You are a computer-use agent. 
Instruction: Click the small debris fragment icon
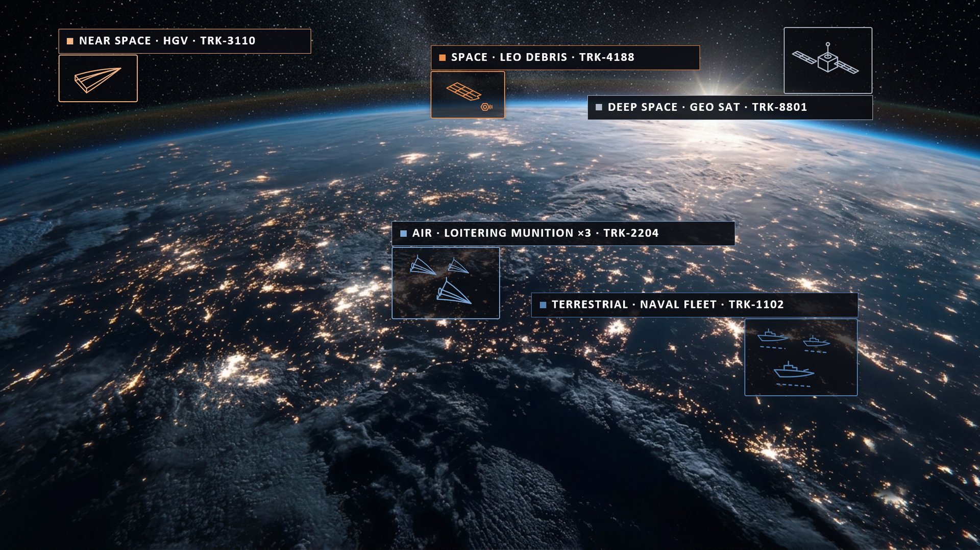pos(486,107)
